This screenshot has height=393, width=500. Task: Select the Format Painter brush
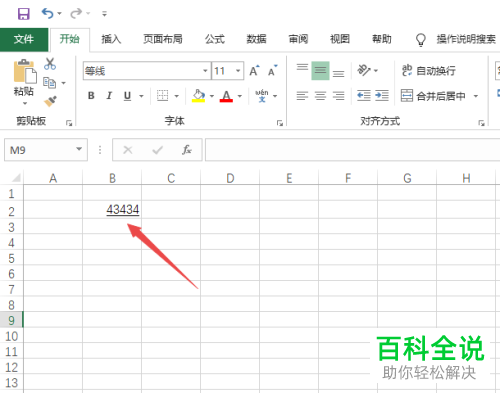click(x=50, y=101)
